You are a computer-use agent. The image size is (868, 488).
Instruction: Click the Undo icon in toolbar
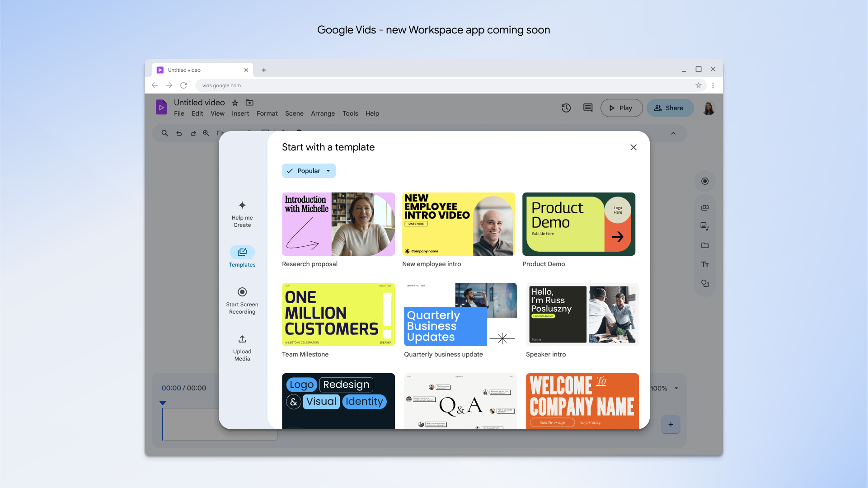pyautogui.click(x=179, y=133)
